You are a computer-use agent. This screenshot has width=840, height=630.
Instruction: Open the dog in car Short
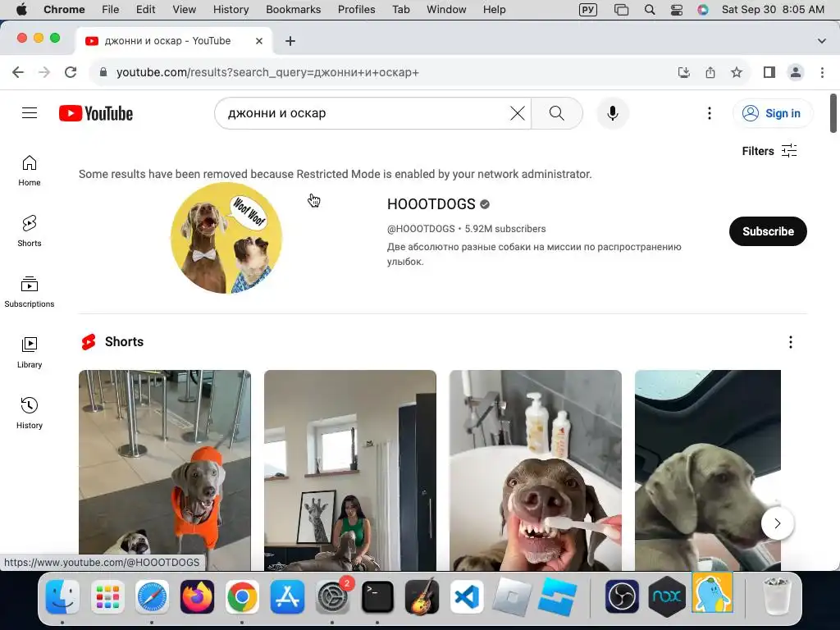pos(708,470)
